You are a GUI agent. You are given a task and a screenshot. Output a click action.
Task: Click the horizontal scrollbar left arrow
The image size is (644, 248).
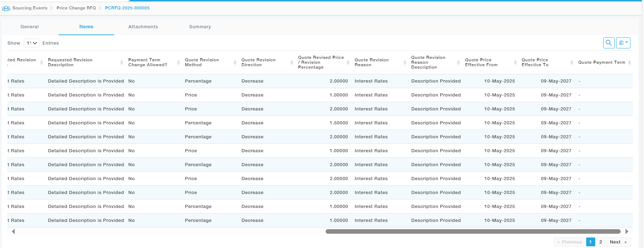(x=13, y=232)
